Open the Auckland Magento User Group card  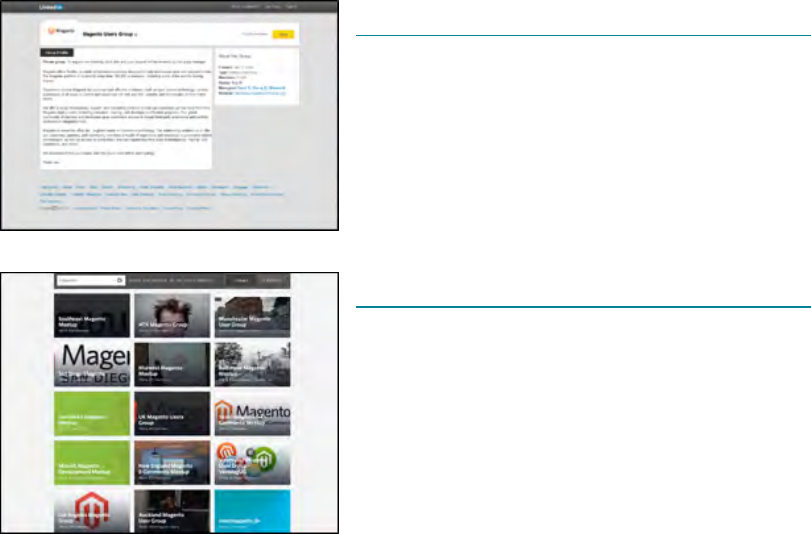172,511
